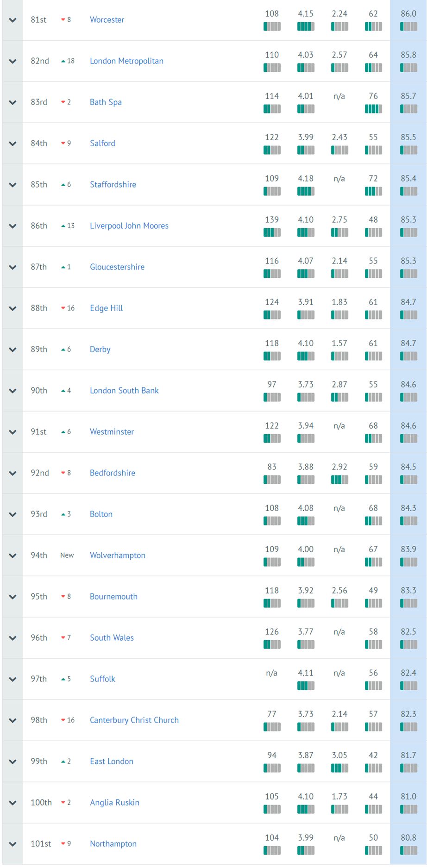This screenshot has width=427, height=868.
Task: Select the score '85.8' for London Metropolitan
Action: tap(408, 55)
